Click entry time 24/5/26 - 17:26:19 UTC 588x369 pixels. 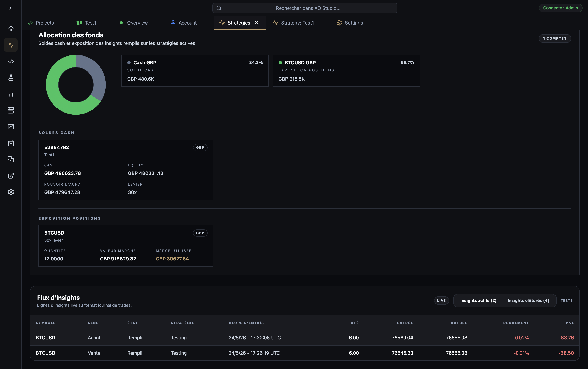[x=254, y=353]
